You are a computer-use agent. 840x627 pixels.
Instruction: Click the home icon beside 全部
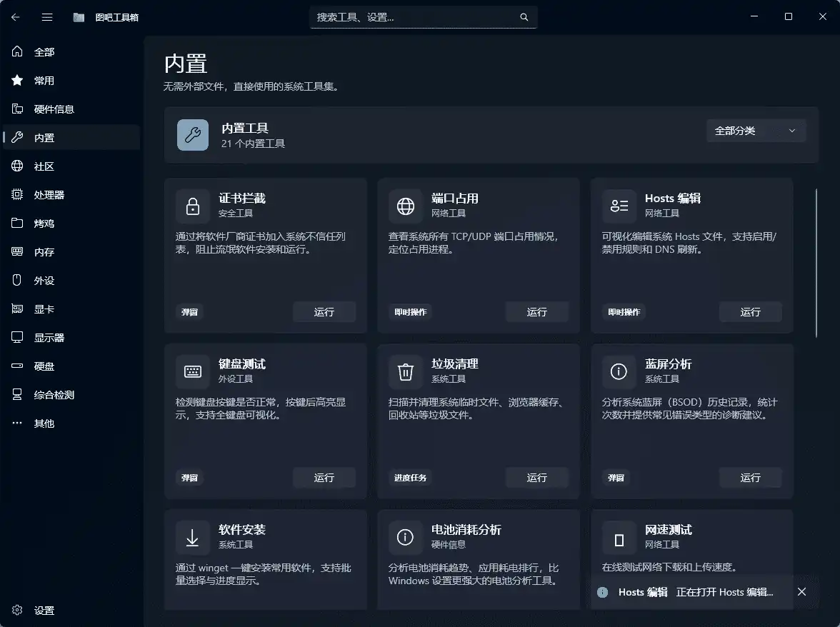coord(17,51)
